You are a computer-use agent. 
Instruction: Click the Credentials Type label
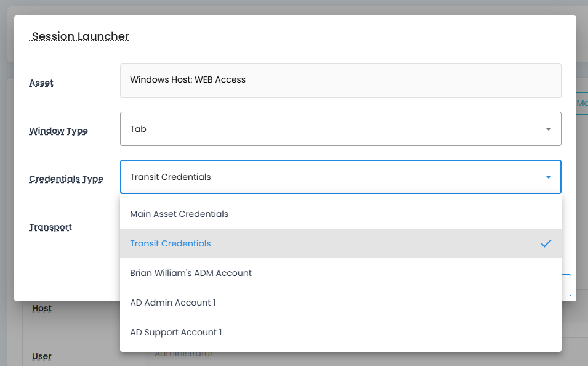pyautogui.click(x=66, y=179)
